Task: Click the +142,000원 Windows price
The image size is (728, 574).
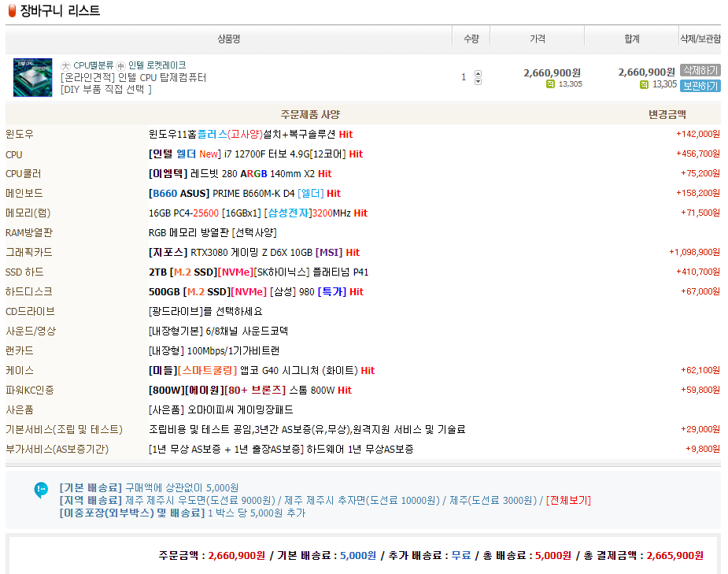Action: click(698, 134)
